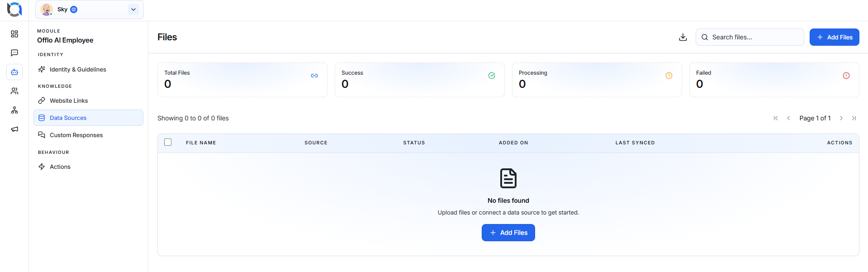Go to the first page of files
This screenshot has width=868, height=272.
tap(776, 118)
